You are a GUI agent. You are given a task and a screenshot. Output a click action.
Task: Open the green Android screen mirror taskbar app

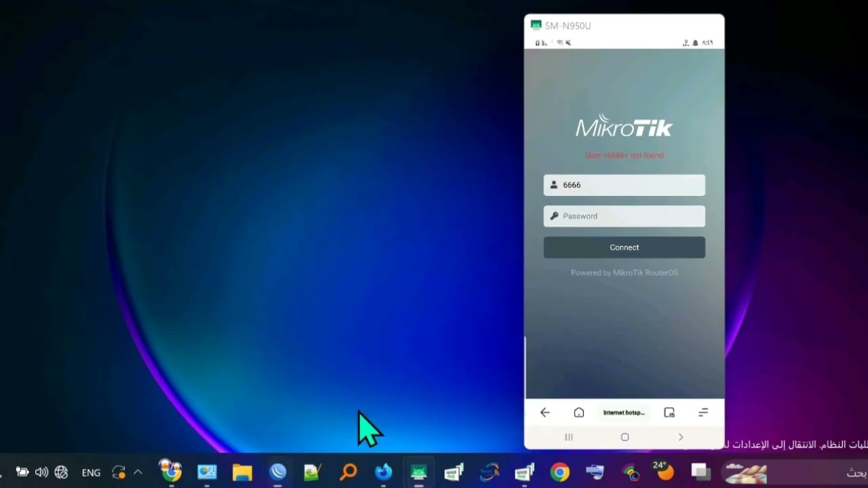(418, 472)
